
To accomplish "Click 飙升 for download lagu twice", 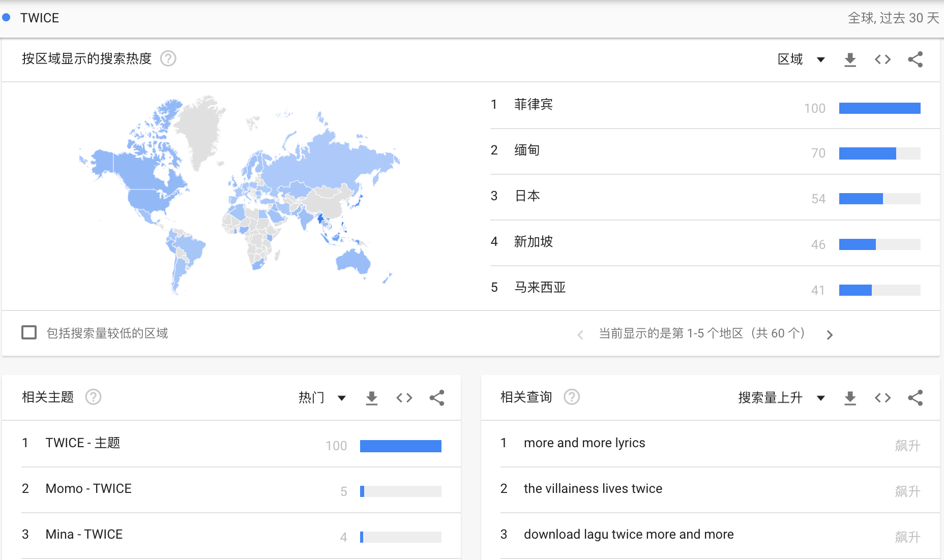I will tap(908, 537).
